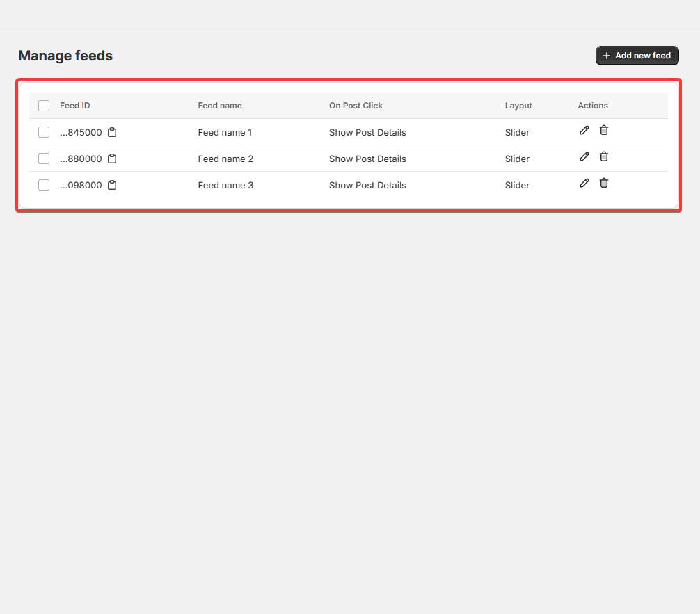
Task: Select the checkbox for Feed name 1
Action: (x=44, y=132)
